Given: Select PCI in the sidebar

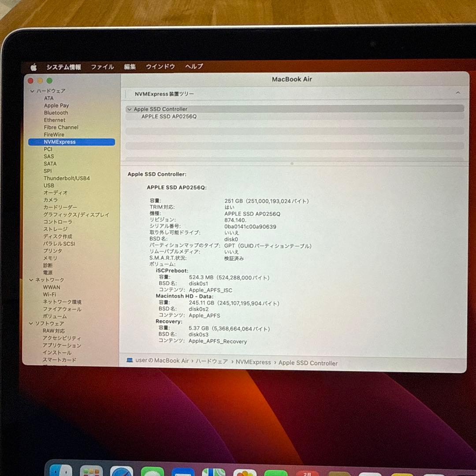Looking at the screenshot, I should click(48, 149).
